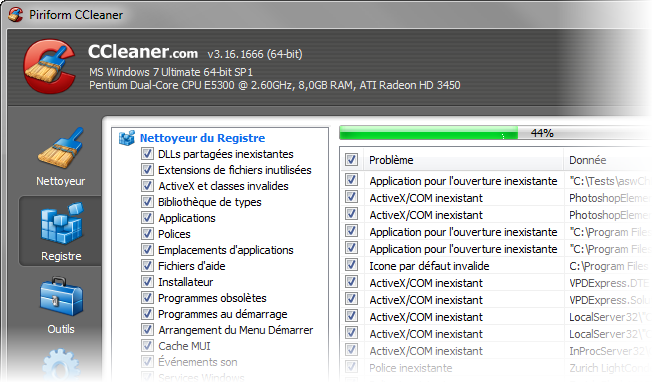Select the Icone par défaut invalide text
The width and height of the screenshot is (653, 383).
[x=429, y=266]
